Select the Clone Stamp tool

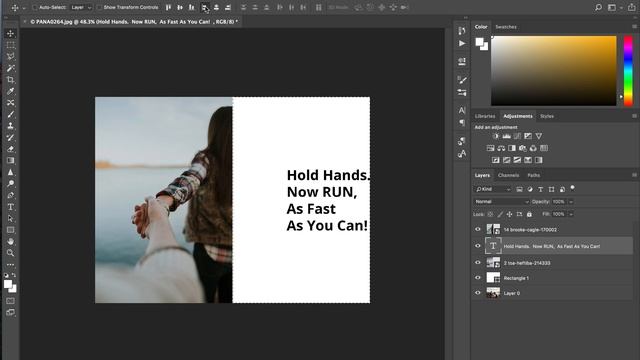pyautogui.click(x=11, y=126)
